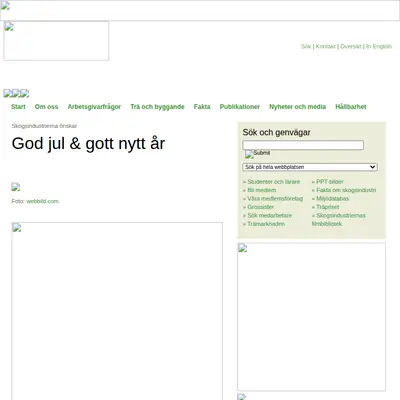Open the Start menu item
Screen dimensions: 400x400
point(18,107)
